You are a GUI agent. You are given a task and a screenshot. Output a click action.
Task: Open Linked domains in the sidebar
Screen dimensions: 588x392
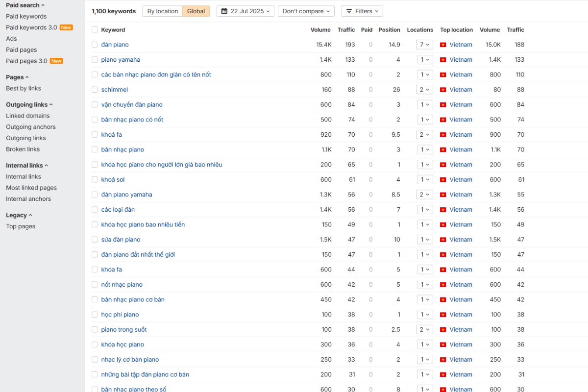(x=27, y=116)
